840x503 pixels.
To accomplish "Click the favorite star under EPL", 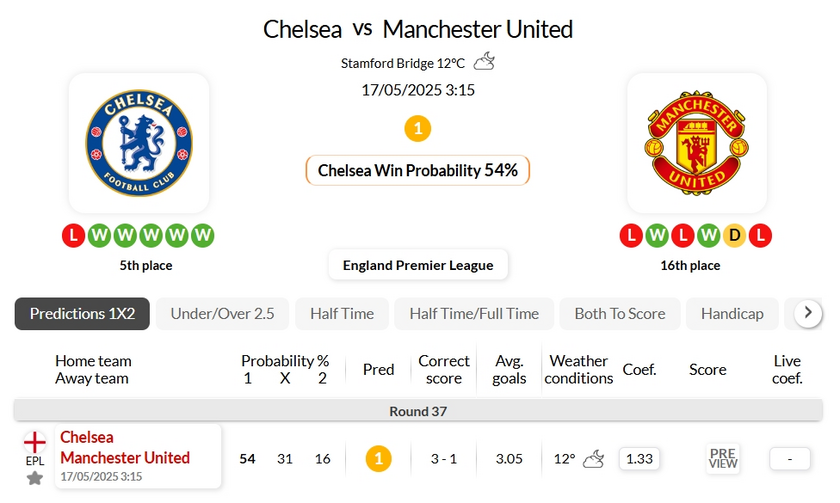I will pyautogui.click(x=35, y=479).
